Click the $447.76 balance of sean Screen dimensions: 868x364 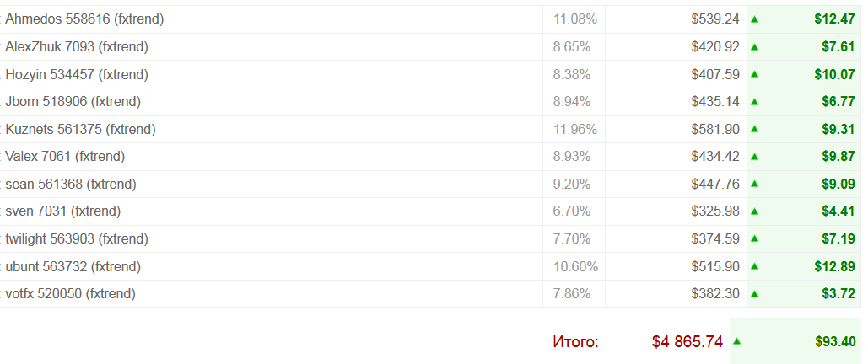pyautogui.click(x=714, y=184)
